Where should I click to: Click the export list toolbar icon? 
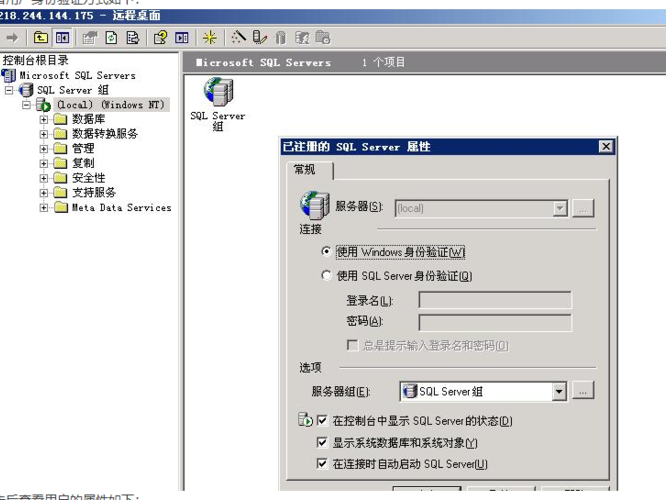[x=133, y=38]
